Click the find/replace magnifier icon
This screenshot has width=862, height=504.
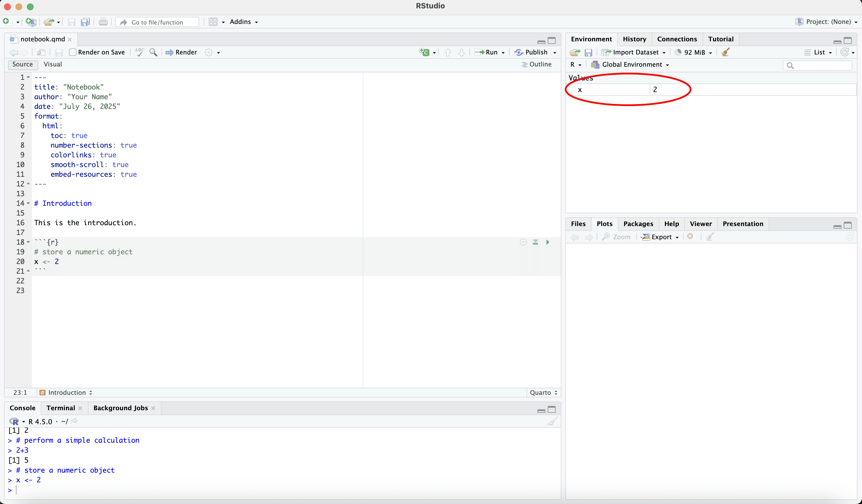coord(153,52)
